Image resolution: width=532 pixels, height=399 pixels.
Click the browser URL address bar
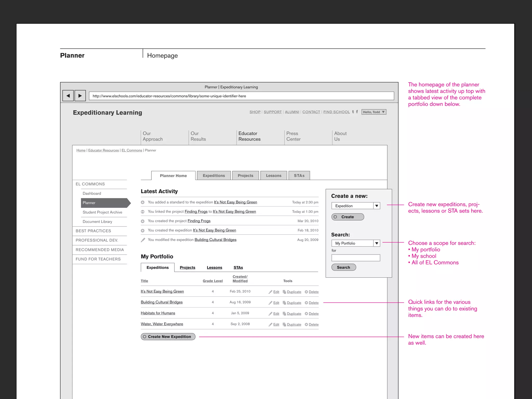coord(241,96)
